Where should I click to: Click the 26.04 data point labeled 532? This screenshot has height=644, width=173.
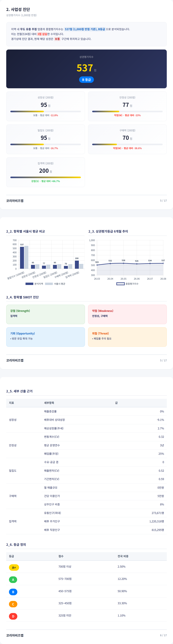[110, 264]
